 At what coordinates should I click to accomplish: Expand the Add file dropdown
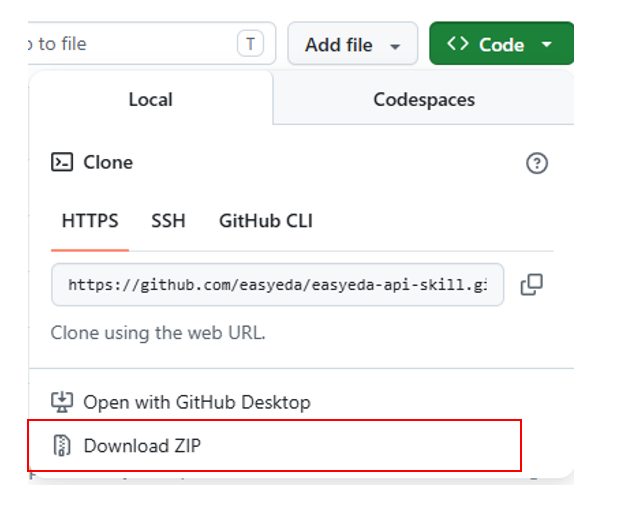click(x=352, y=43)
